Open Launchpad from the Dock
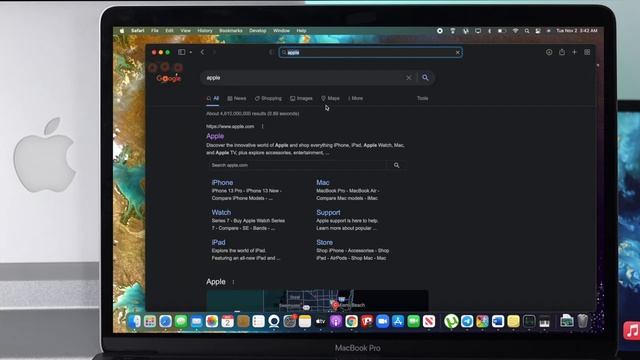This screenshot has width=640, height=360. (x=150, y=322)
